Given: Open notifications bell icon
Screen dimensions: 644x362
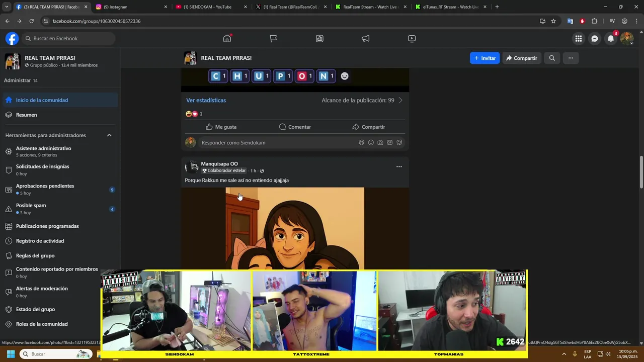Looking at the screenshot, I should 611,38.
